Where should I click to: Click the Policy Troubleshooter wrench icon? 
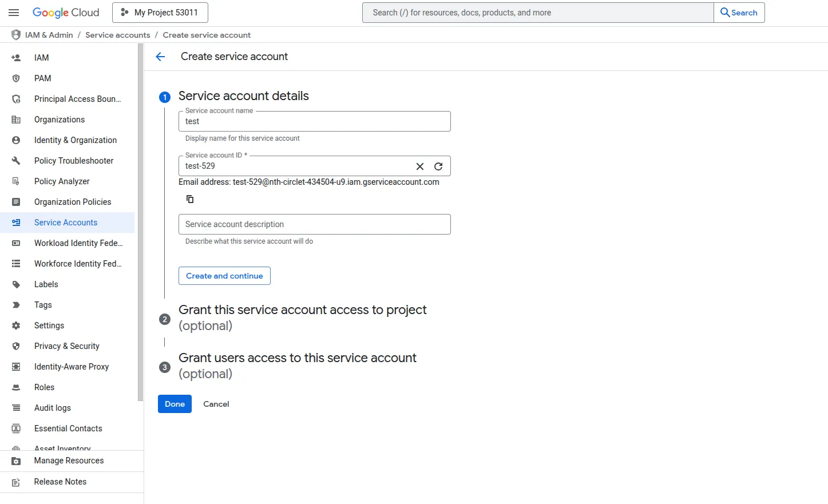15,161
